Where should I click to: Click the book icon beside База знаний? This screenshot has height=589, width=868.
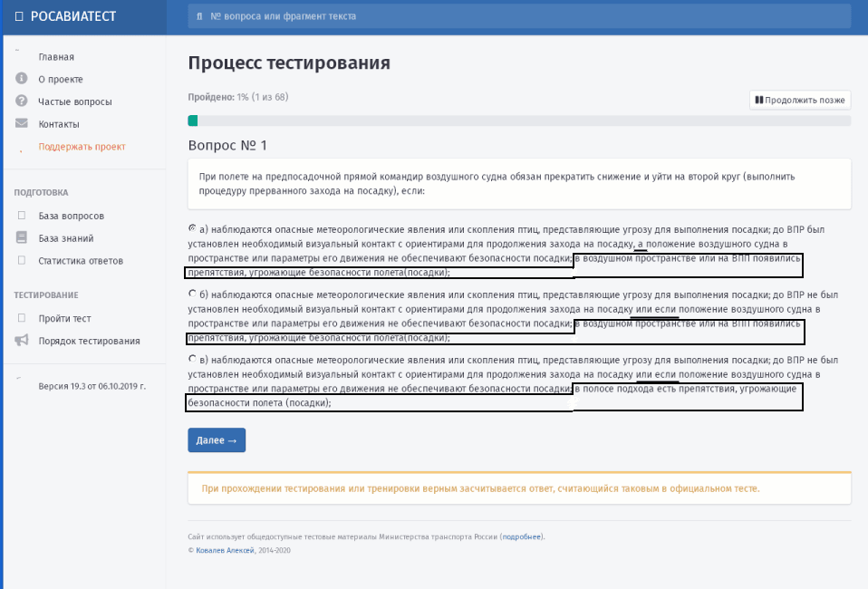[21, 238]
